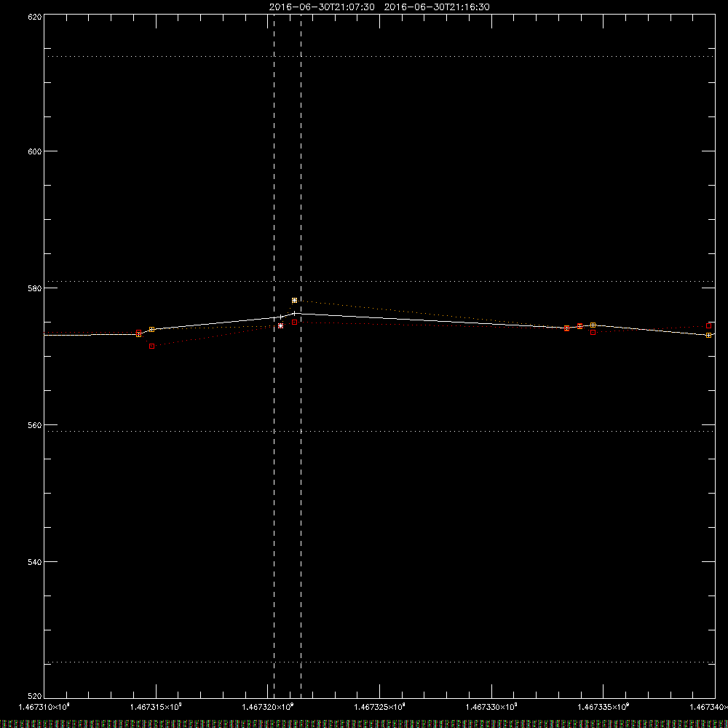Click the orange square marker above the lowest red square

point(152,329)
